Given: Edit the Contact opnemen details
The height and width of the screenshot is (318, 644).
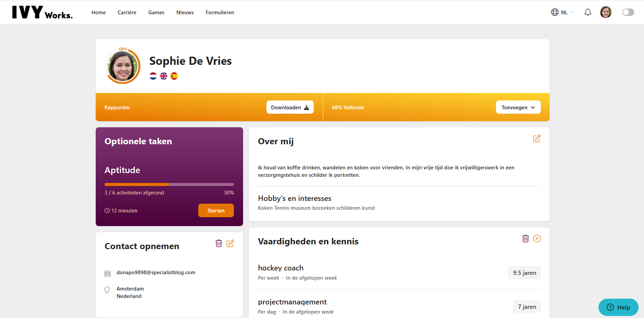Looking at the screenshot, I should 230,243.
